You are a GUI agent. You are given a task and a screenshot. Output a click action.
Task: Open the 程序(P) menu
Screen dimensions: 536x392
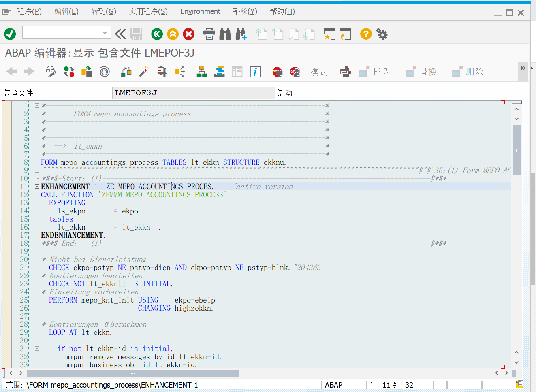point(29,11)
